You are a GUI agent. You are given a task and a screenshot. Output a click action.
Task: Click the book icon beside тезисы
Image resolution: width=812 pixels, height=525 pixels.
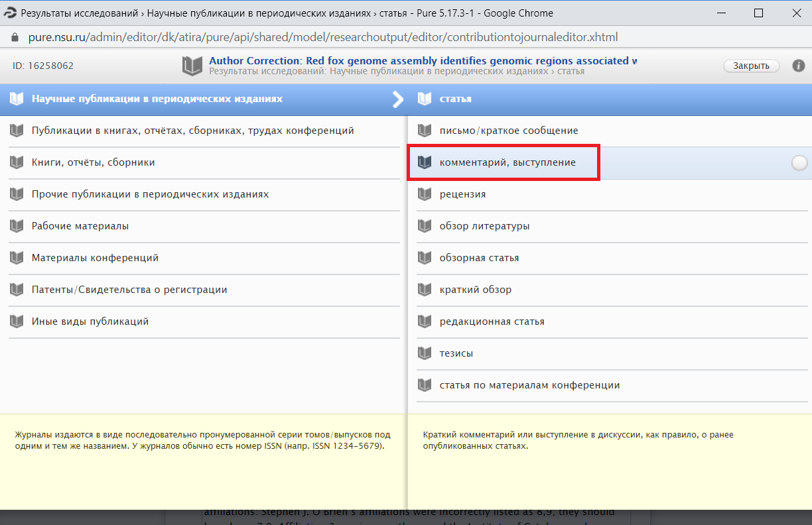425,353
